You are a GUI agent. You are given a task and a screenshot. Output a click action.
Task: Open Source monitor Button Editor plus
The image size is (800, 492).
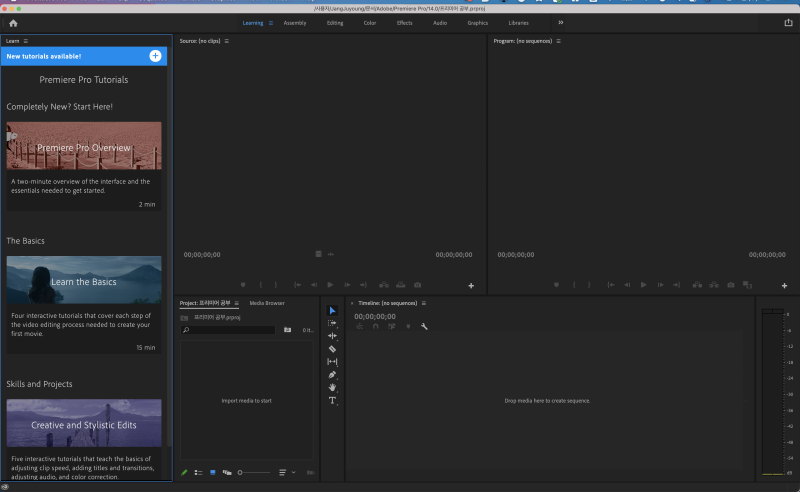tap(471, 286)
